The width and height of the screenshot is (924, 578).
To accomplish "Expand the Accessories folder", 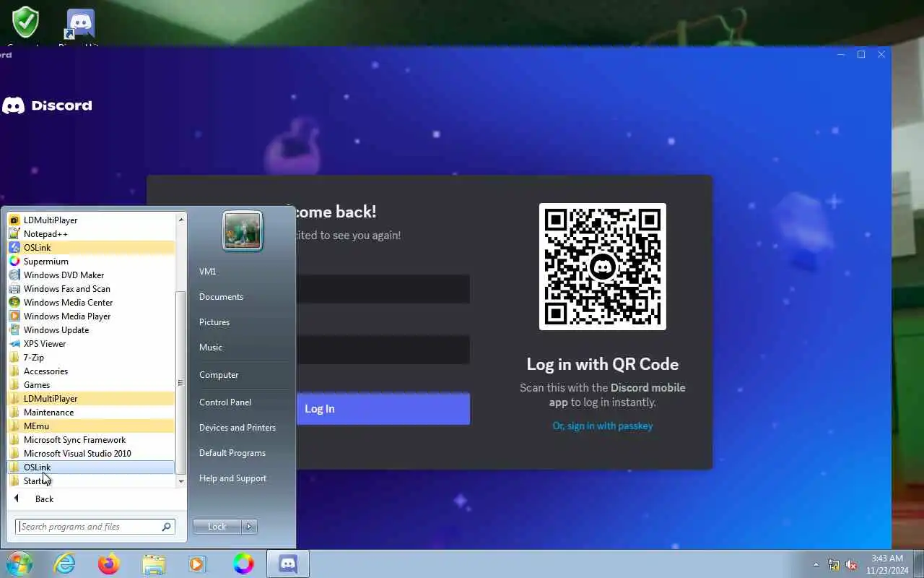I will tap(91, 371).
